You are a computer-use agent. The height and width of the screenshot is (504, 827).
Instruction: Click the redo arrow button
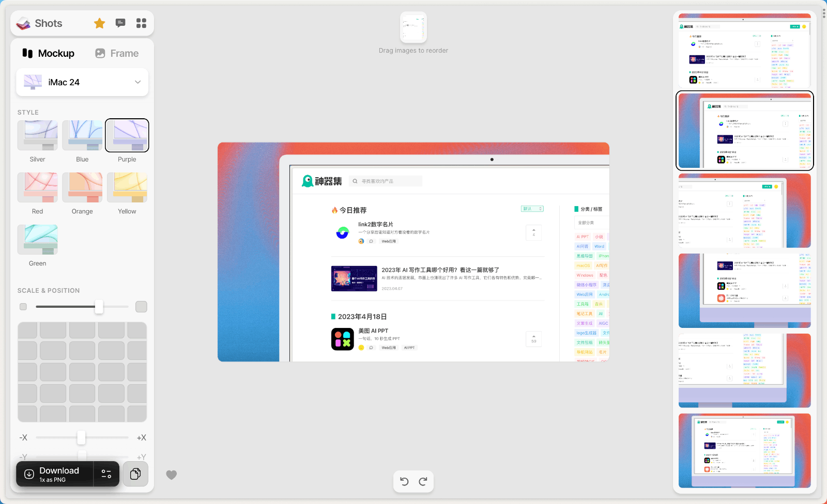423,481
